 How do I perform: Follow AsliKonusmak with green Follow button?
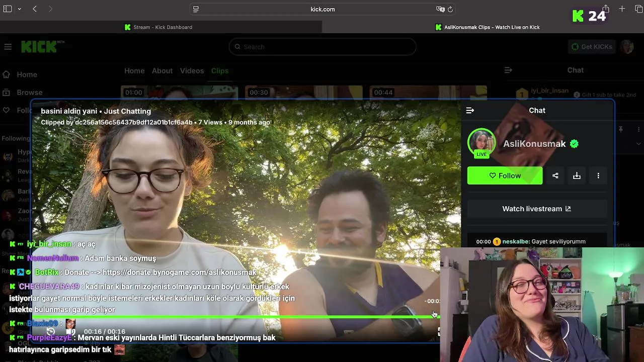coord(505,175)
